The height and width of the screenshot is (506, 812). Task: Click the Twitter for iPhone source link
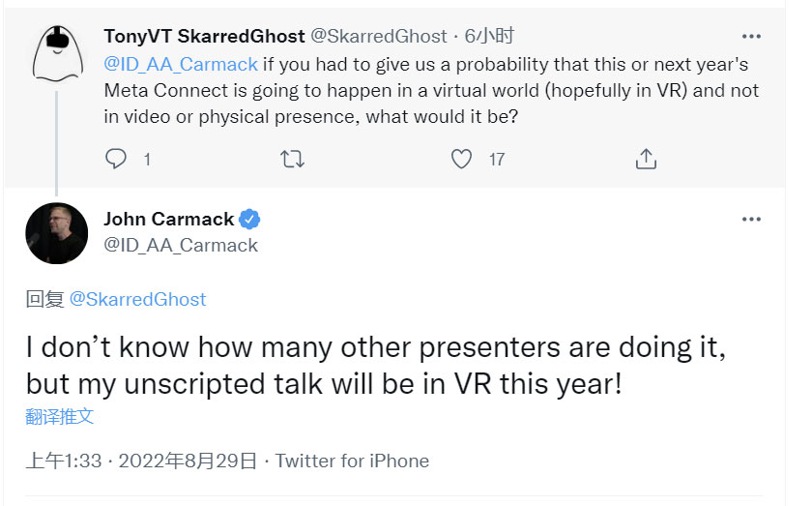(x=352, y=461)
